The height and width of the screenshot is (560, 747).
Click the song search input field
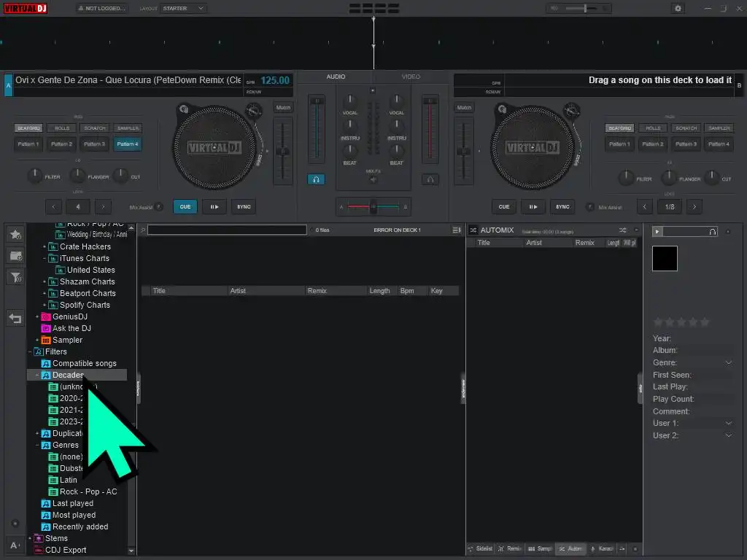[x=227, y=230]
